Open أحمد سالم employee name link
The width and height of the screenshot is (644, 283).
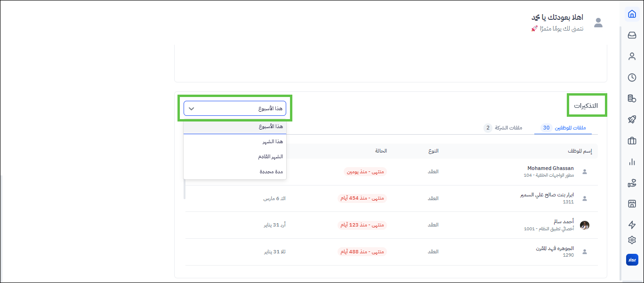click(564, 221)
